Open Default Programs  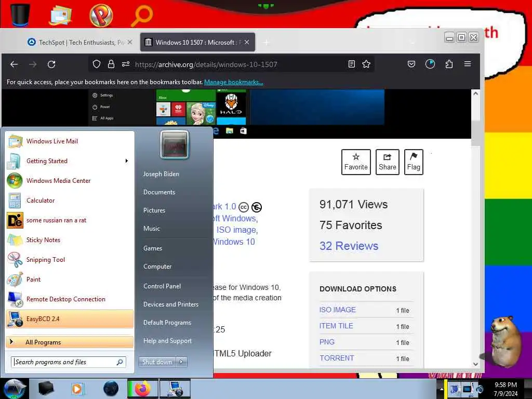point(167,323)
